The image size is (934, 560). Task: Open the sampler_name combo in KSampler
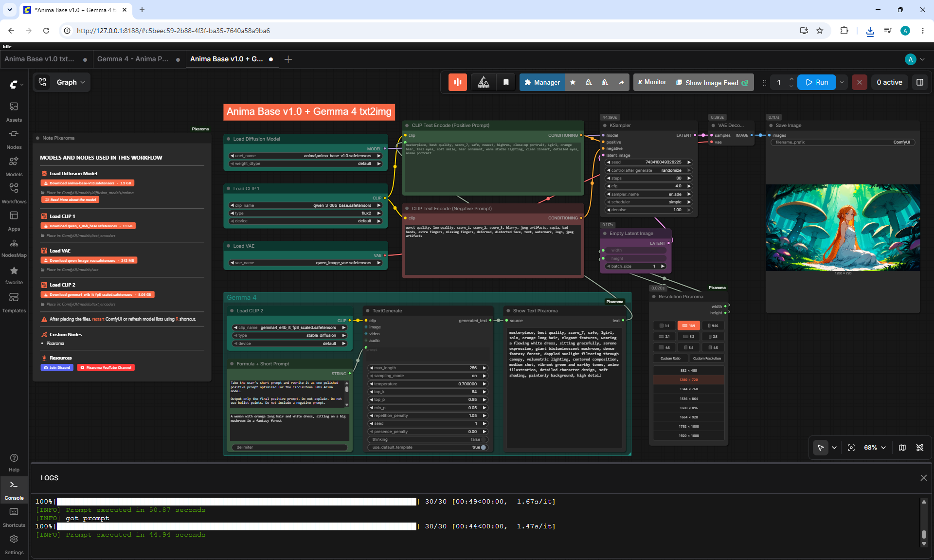[x=648, y=194]
